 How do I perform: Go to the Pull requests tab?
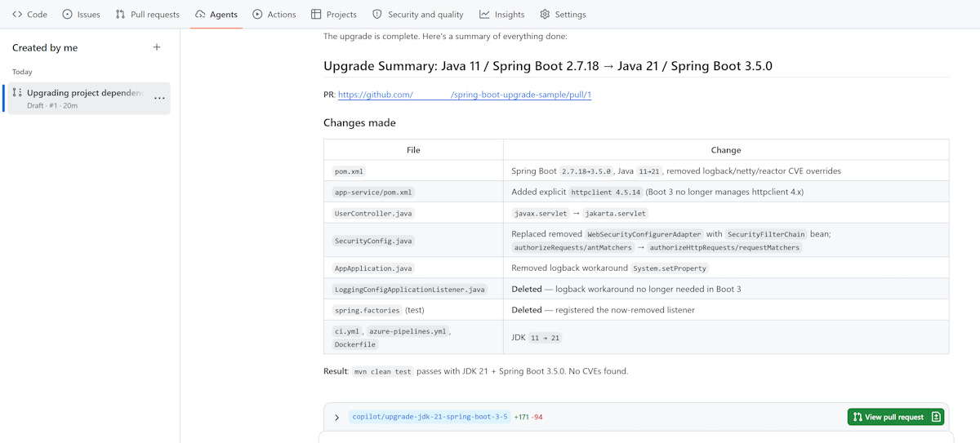click(x=147, y=15)
